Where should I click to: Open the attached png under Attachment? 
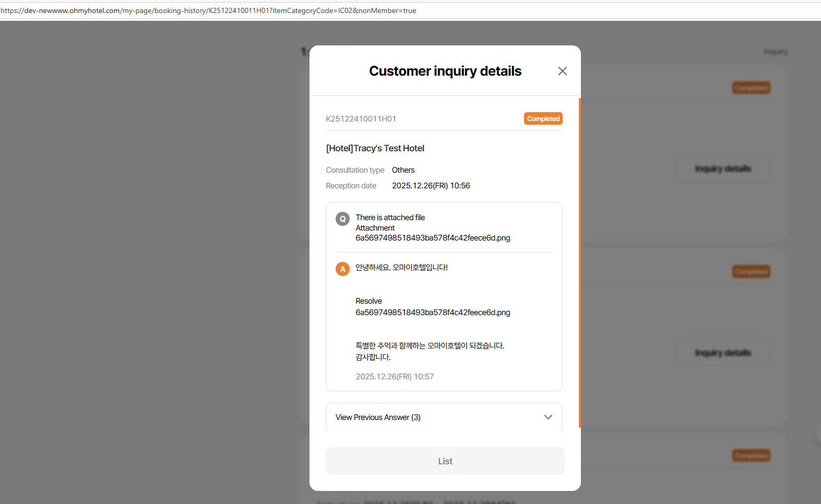click(x=433, y=238)
